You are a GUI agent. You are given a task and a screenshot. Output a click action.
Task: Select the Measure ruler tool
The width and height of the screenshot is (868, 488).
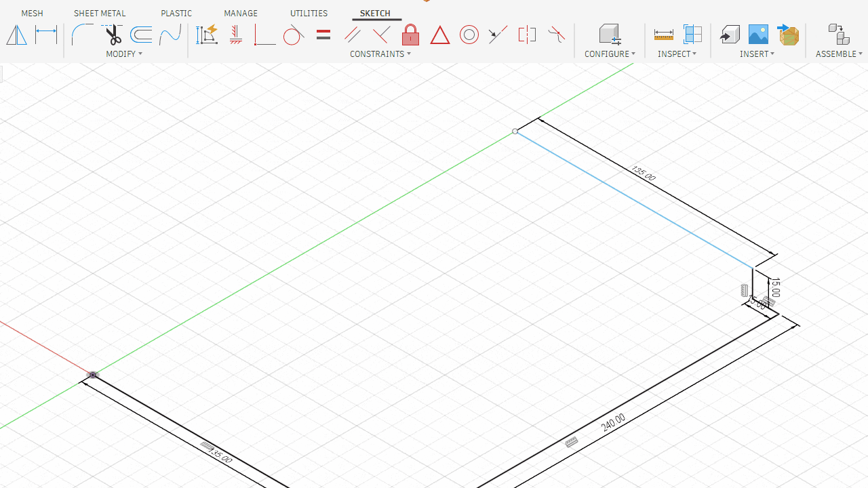pos(663,35)
